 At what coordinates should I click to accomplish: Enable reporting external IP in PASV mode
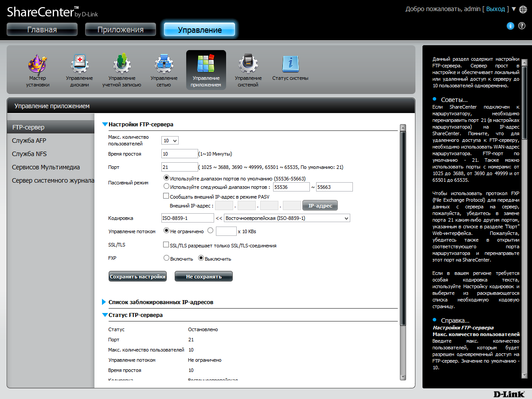click(166, 196)
